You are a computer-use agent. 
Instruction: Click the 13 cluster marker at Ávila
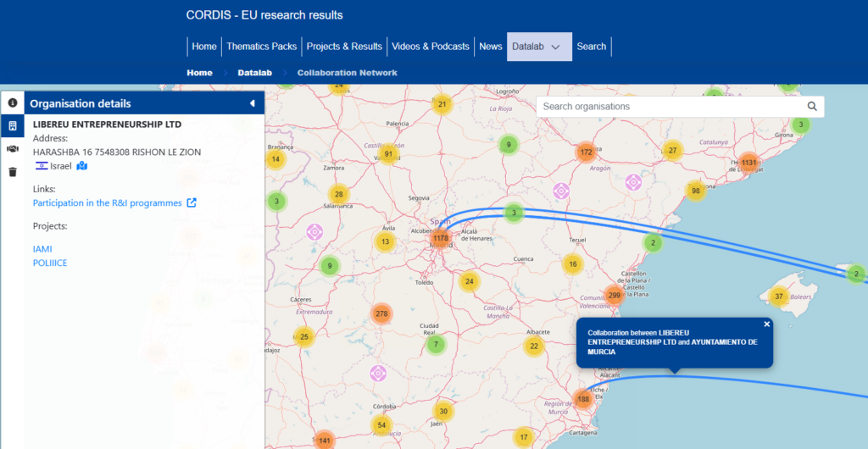point(386,241)
